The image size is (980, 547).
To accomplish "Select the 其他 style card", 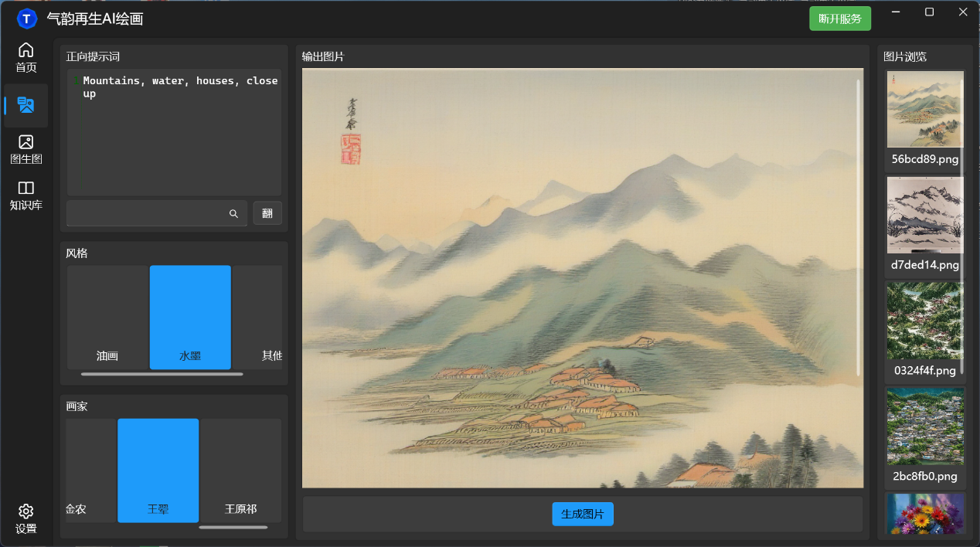I will point(258,318).
